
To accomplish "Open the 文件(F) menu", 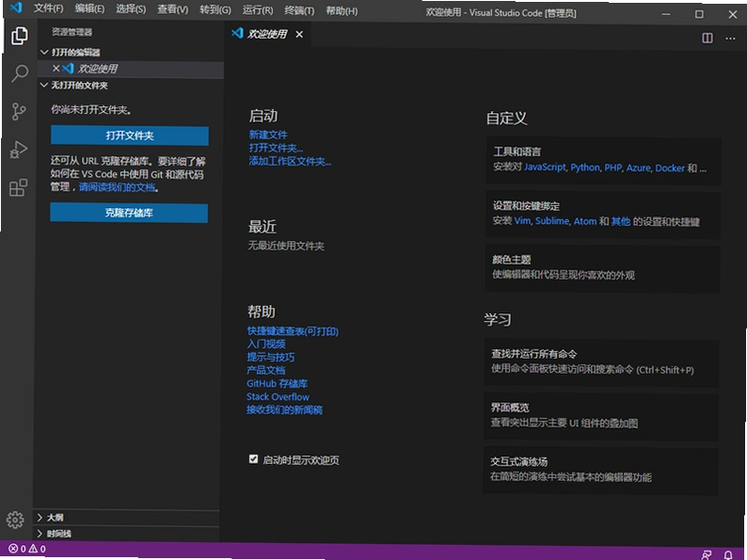I will [49, 8].
